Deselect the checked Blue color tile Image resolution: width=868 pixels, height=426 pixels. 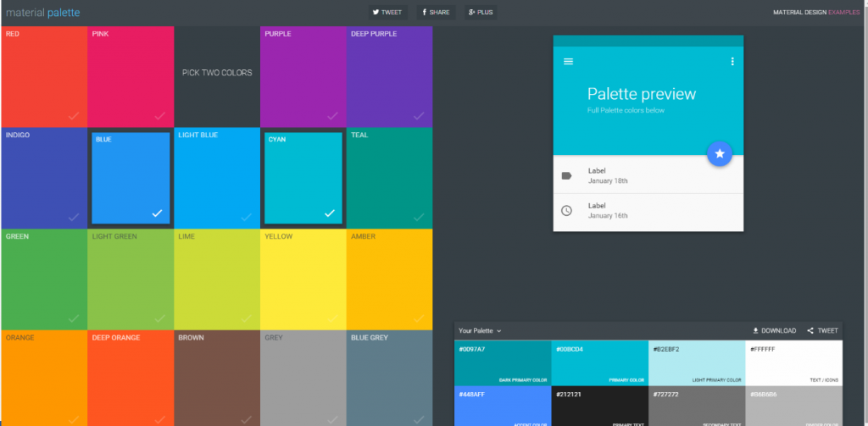tap(131, 178)
